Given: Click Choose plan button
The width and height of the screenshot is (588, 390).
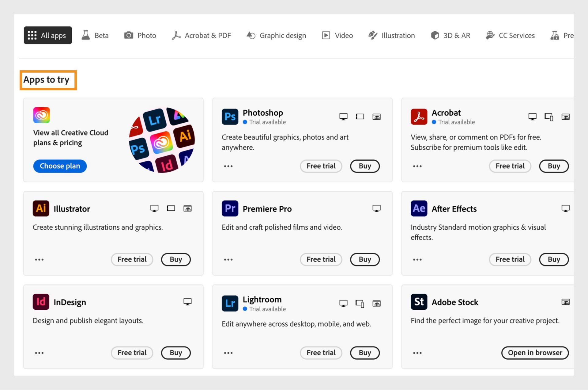Looking at the screenshot, I should (60, 166).
